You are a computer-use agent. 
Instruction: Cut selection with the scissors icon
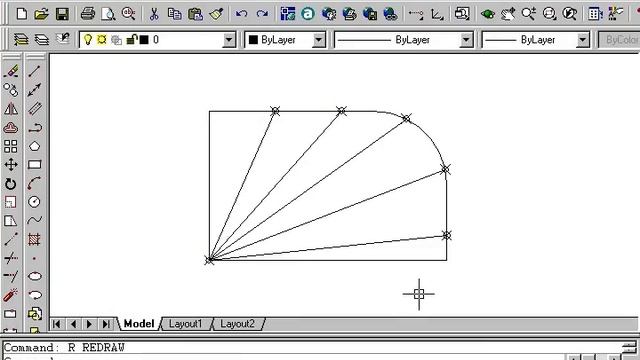click(x=154, y=14)
